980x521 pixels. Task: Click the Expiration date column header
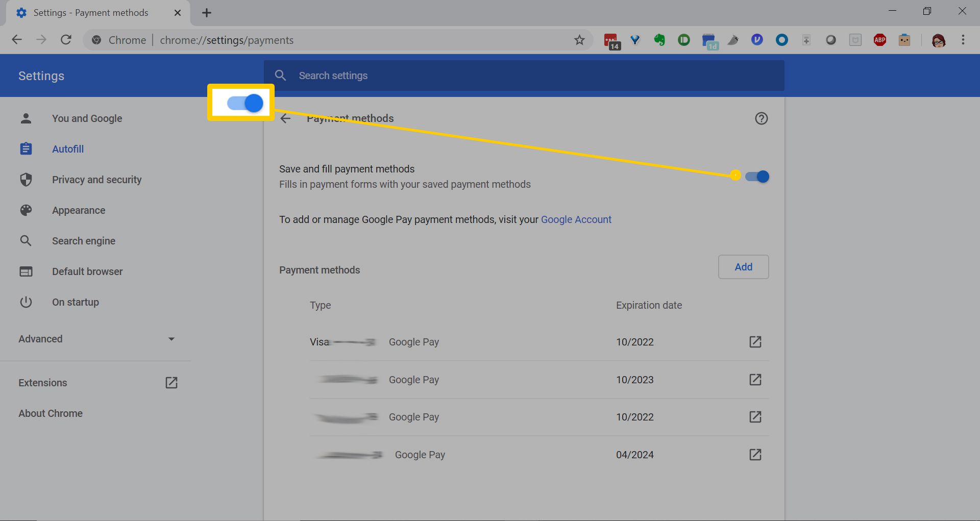click(649, 305)
